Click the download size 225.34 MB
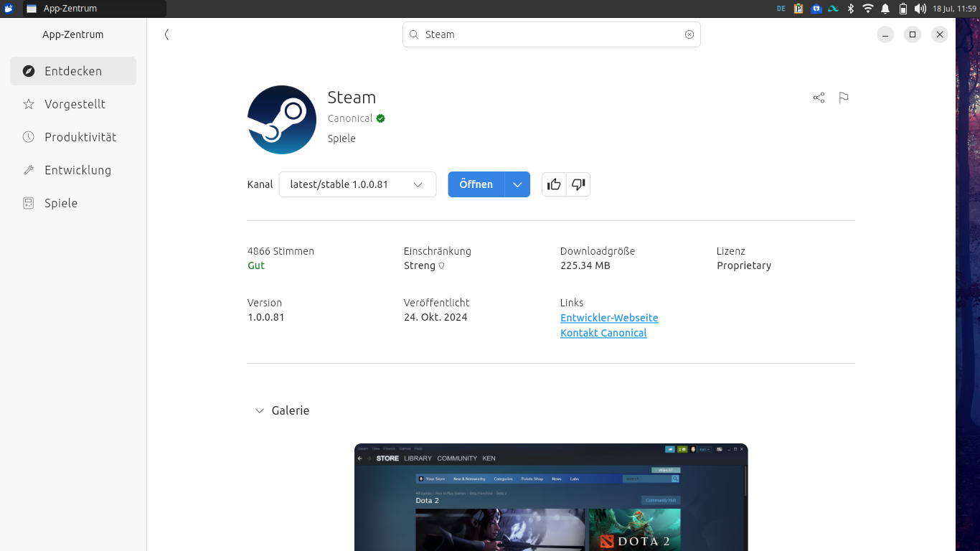This screenshot has height=551, width=980. click(585, 265)
